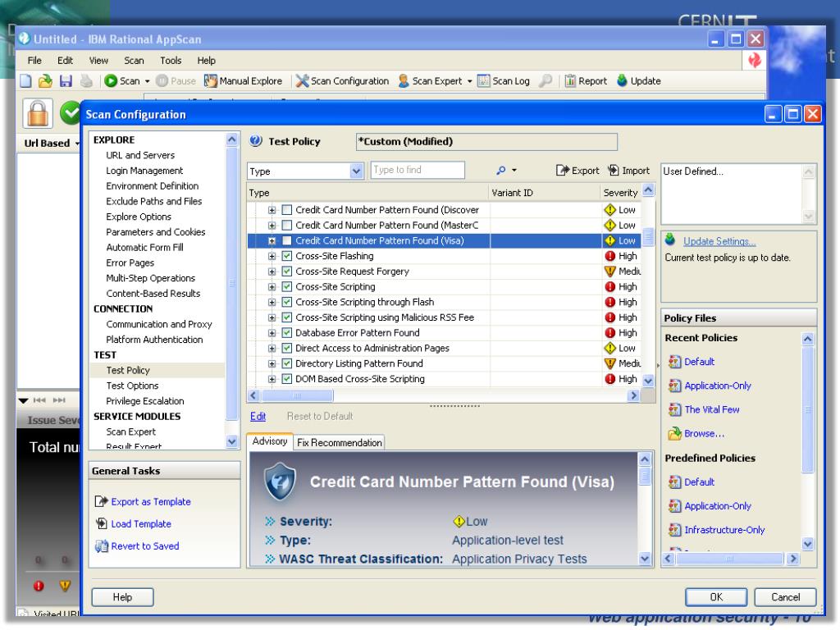Click the Export icon in test policy toolbar
The image size is (840, 630).
point(562,171)
